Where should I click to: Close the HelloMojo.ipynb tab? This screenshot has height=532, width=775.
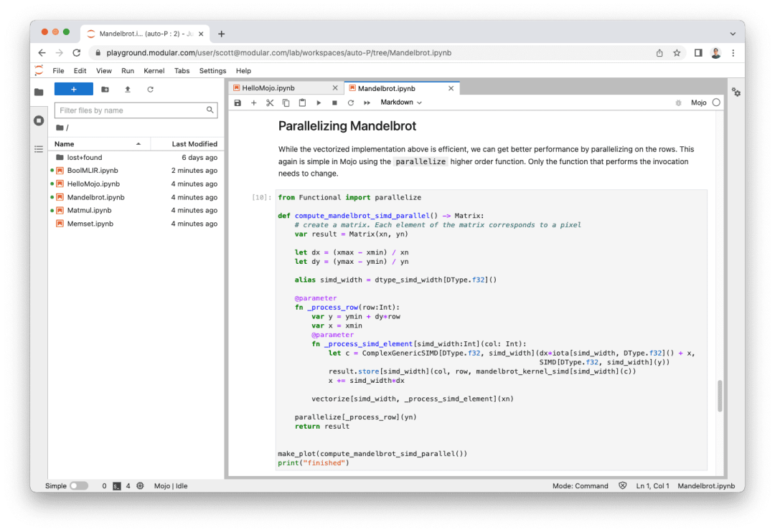coord(335,88)
